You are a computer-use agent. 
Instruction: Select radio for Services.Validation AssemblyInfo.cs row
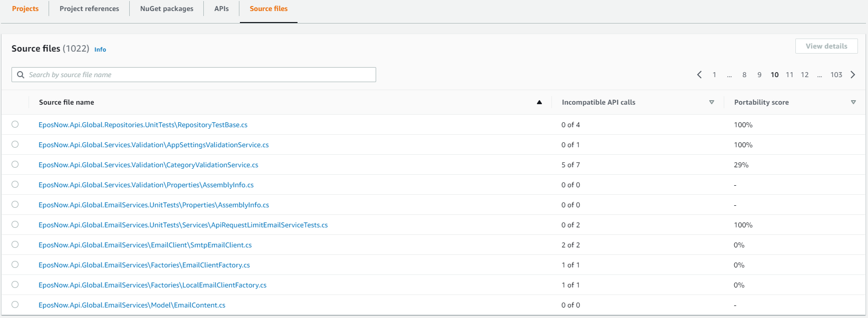15,184
